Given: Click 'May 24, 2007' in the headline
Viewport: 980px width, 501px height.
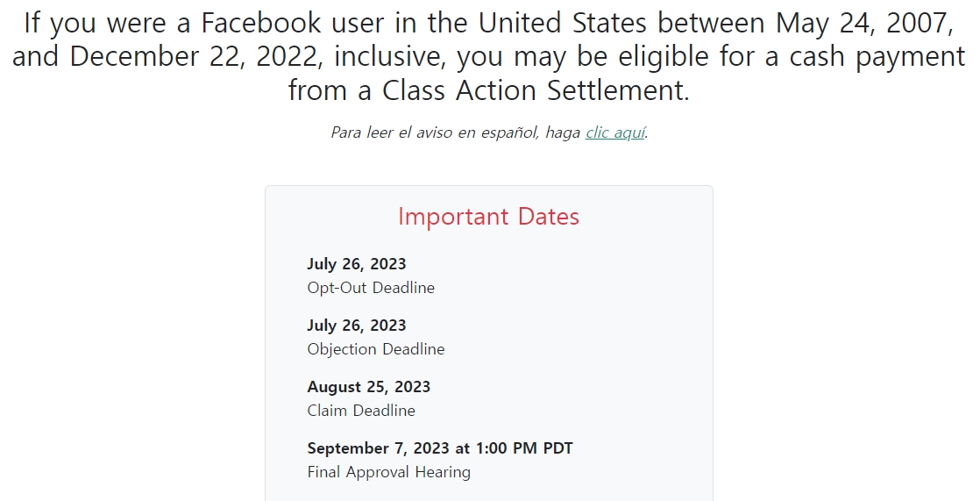Looking at the screenshot, I should [864, 24].
